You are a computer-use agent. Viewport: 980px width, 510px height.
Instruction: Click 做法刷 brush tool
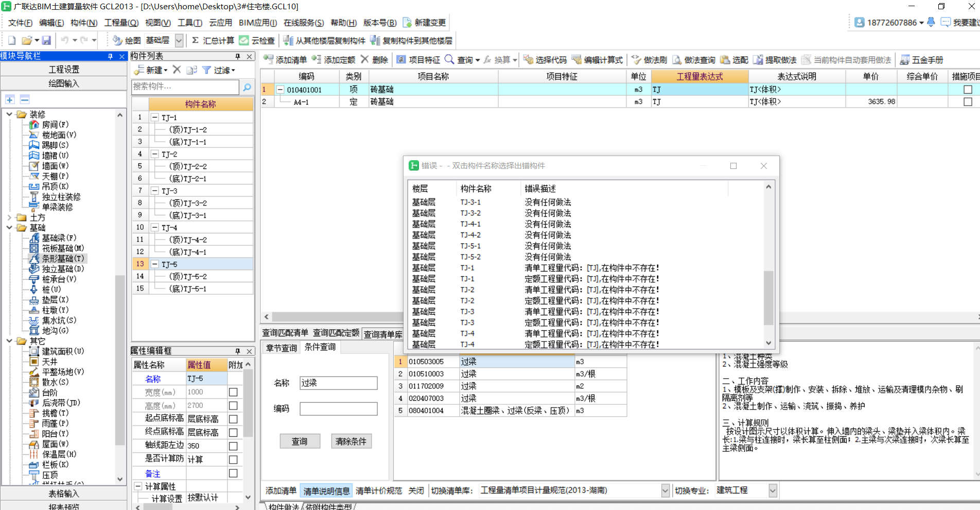[x=649, y=60]
